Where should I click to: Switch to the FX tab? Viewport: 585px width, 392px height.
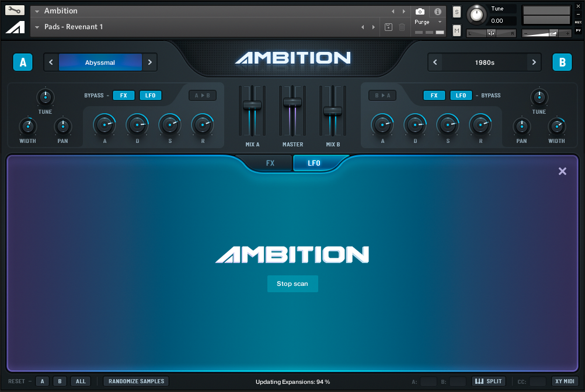click(270, 163)
